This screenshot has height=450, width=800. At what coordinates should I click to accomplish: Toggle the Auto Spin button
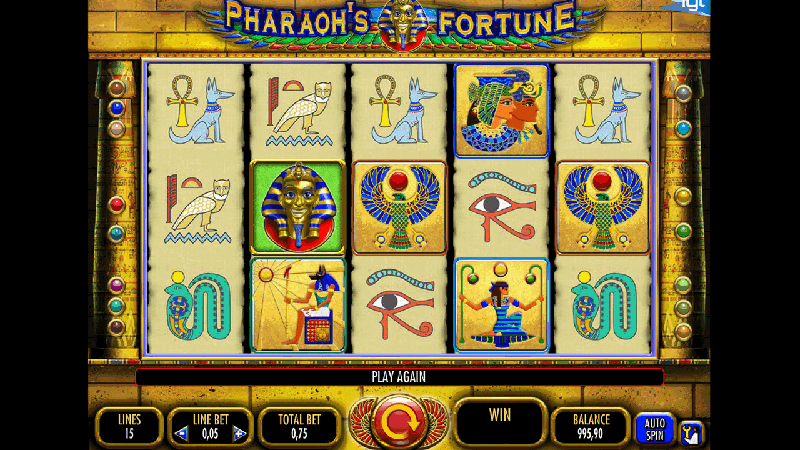655,429
